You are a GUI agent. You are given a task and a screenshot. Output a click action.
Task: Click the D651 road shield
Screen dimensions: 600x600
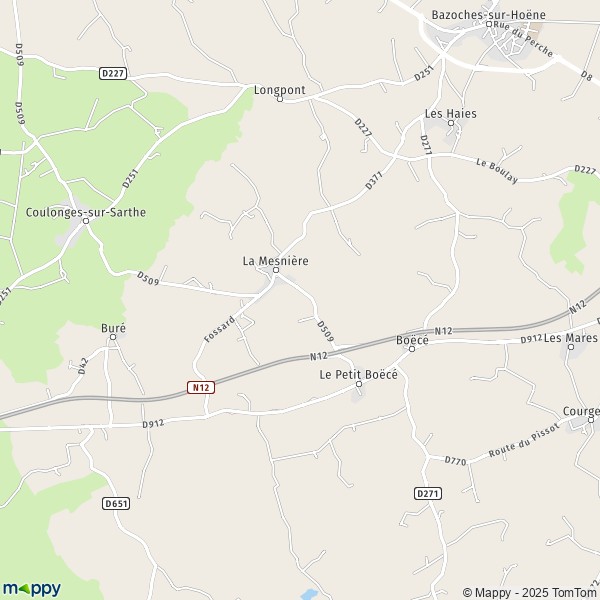pyautogui.click(x=116, y=504)
